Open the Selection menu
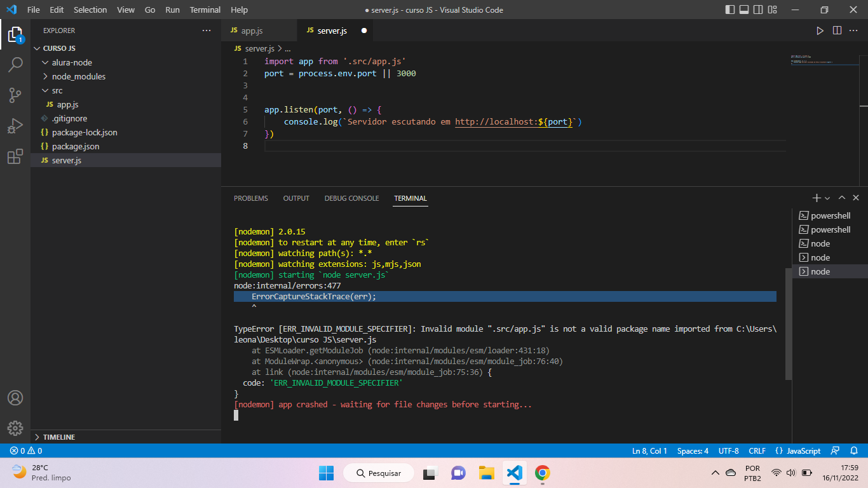The height and width of the screenshot is (488, 868). click(x=90, y=10)
